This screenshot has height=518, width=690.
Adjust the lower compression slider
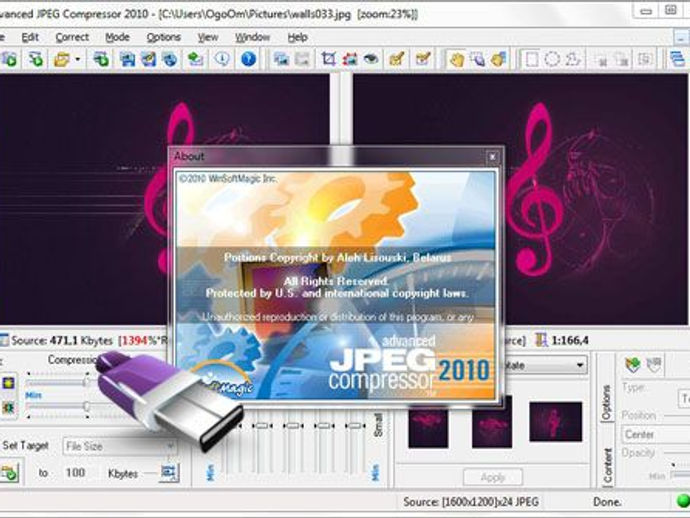click(87, 406)
